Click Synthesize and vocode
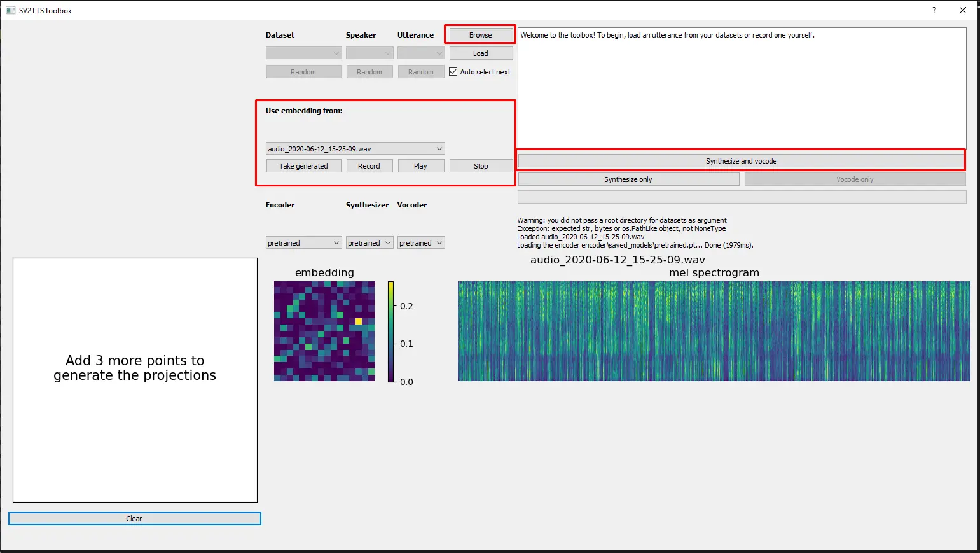 [x=741, y=161]
